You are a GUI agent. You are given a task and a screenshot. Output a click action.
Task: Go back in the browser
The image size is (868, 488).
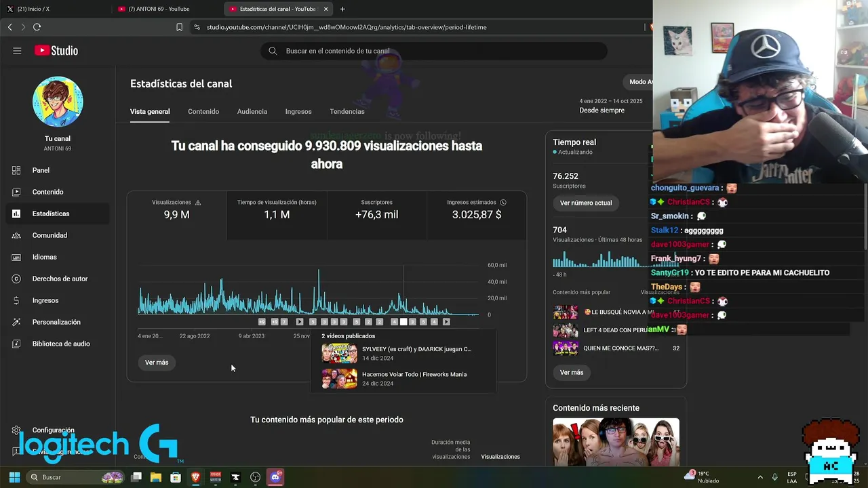[x=9, y=27]
